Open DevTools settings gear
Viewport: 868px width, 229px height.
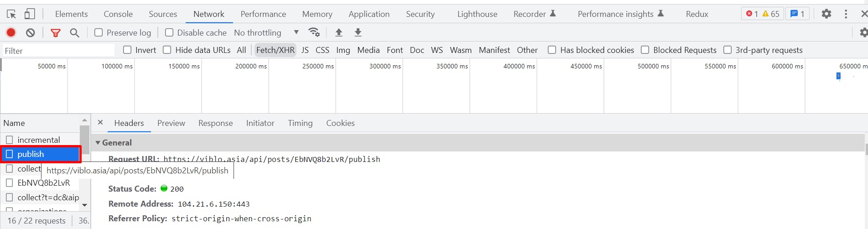tap(826, 14)
